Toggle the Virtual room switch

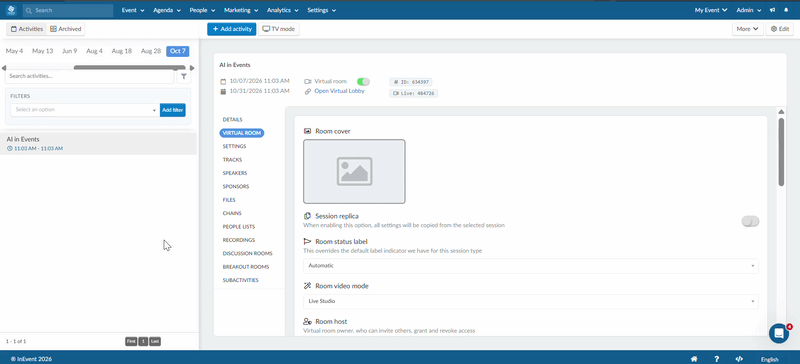click(363, 82)
